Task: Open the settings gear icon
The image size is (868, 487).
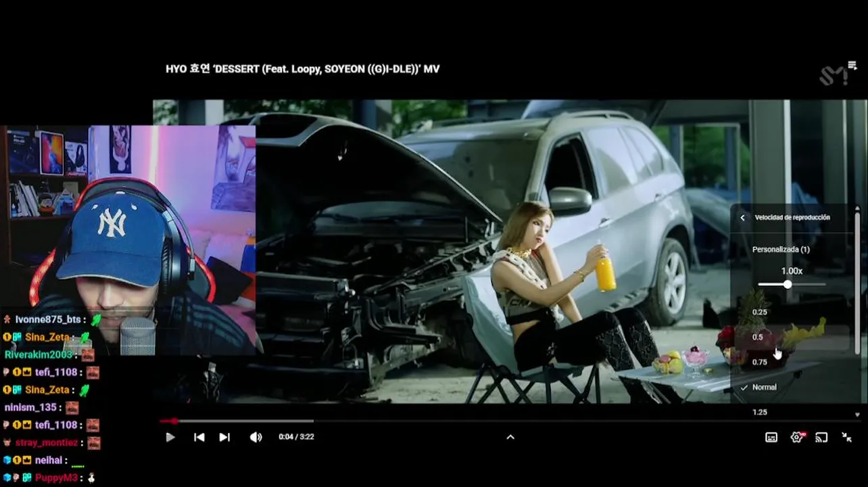Action: click(797, 437)
